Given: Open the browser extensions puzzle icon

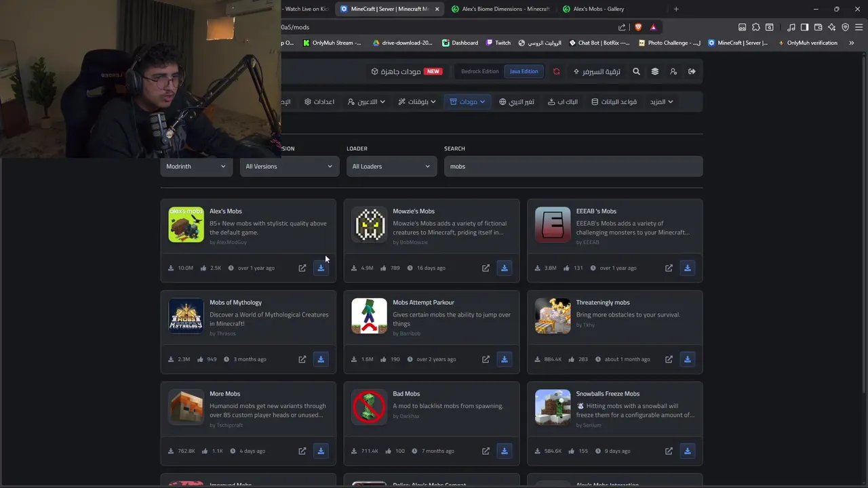Looking at the screenshot, I should click(x=756, y=27).
